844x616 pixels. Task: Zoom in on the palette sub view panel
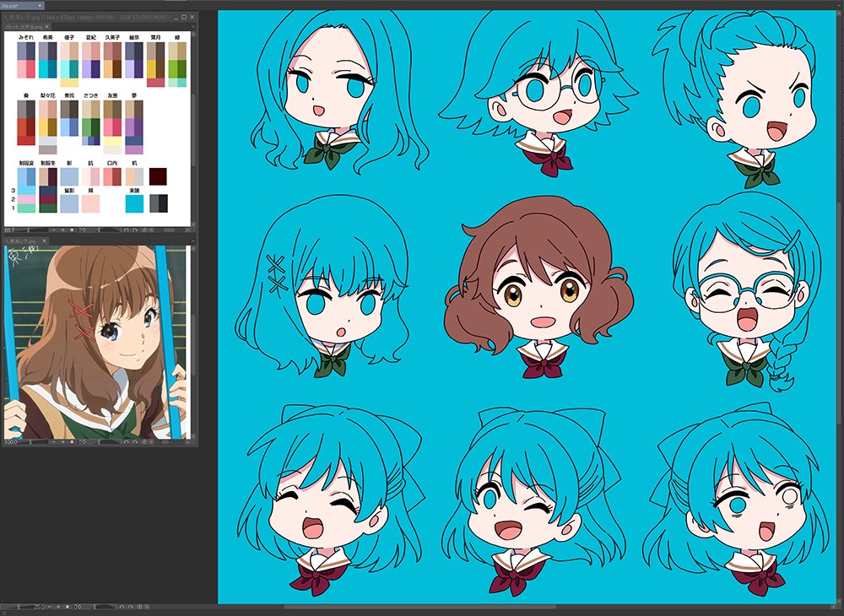coord(62,230)
